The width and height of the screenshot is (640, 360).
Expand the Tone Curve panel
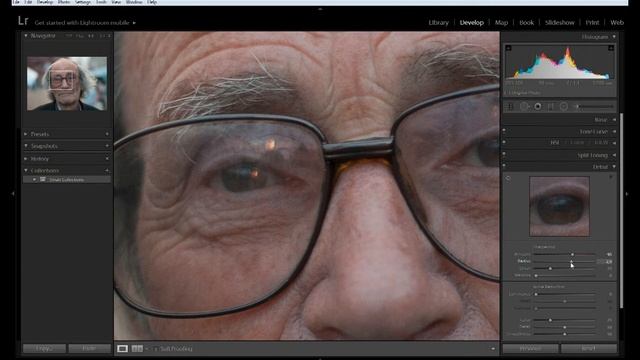pos(614,131)
